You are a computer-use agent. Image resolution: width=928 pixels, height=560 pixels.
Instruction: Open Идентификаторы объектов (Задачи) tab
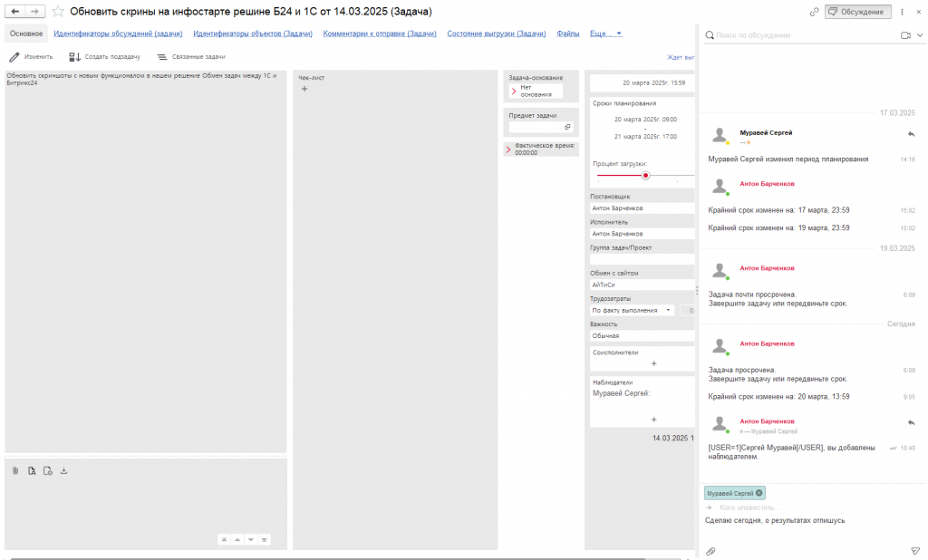pos(253,34)
